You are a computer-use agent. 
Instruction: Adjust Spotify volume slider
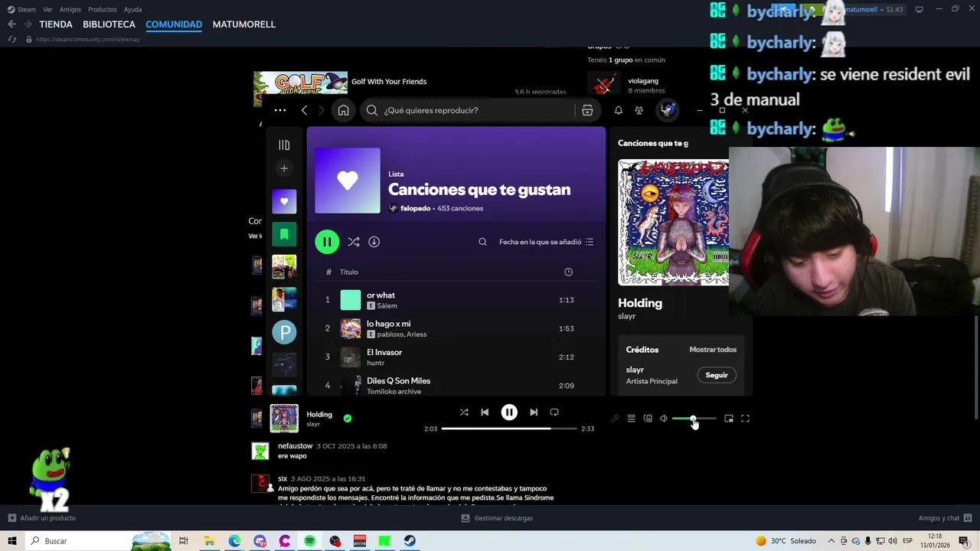[x=694, y=419]
